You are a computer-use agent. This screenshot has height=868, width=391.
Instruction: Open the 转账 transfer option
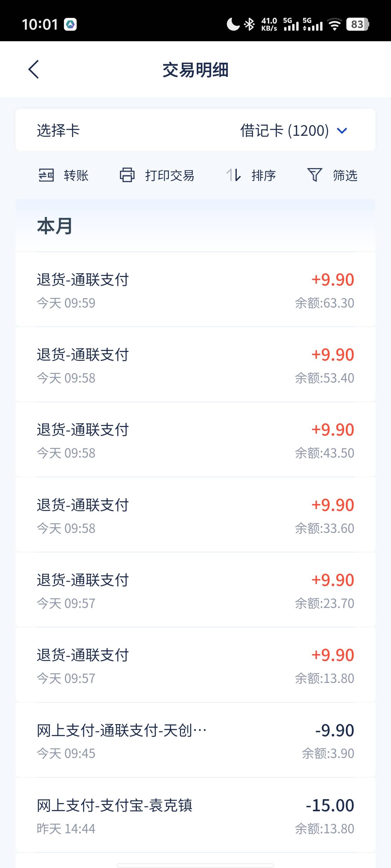click(x=76, y=175)
